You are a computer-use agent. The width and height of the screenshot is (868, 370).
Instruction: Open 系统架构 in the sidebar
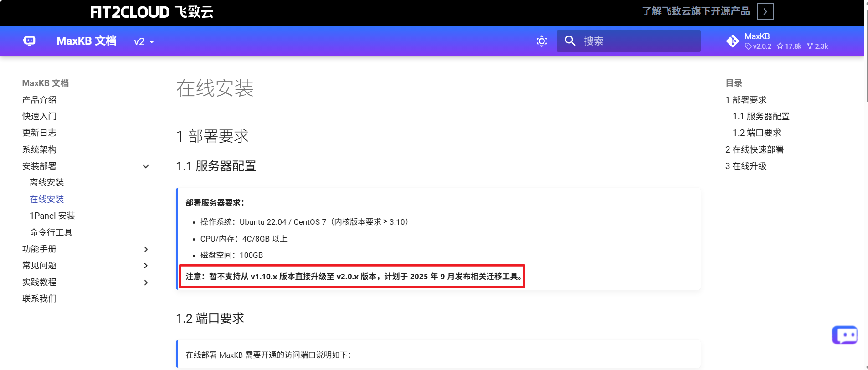39,149
